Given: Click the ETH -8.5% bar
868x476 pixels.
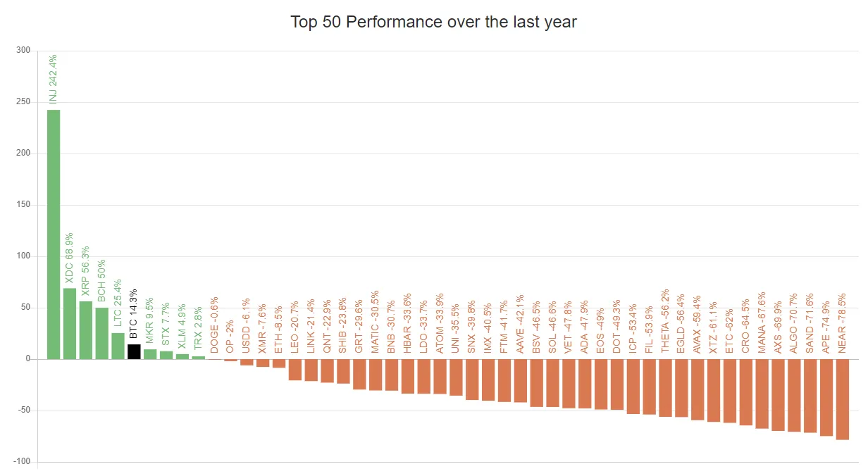Looking at the screenshot, I should coord(279,363).
